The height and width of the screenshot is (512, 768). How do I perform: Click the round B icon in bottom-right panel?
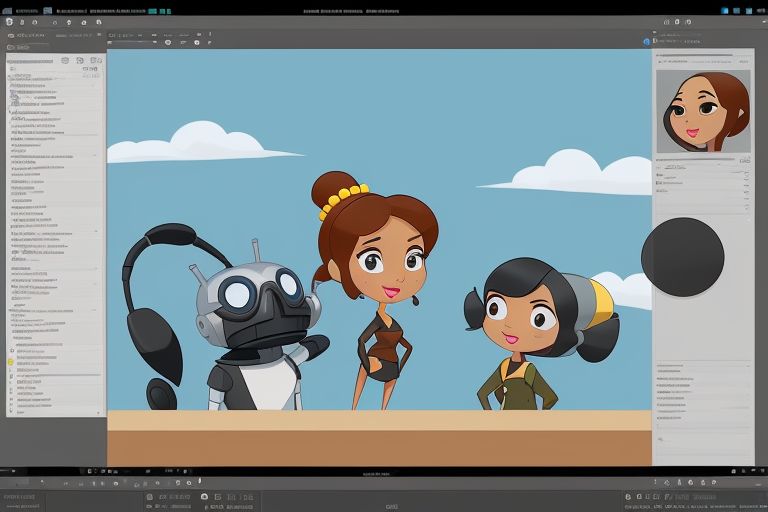coord(628,497)
